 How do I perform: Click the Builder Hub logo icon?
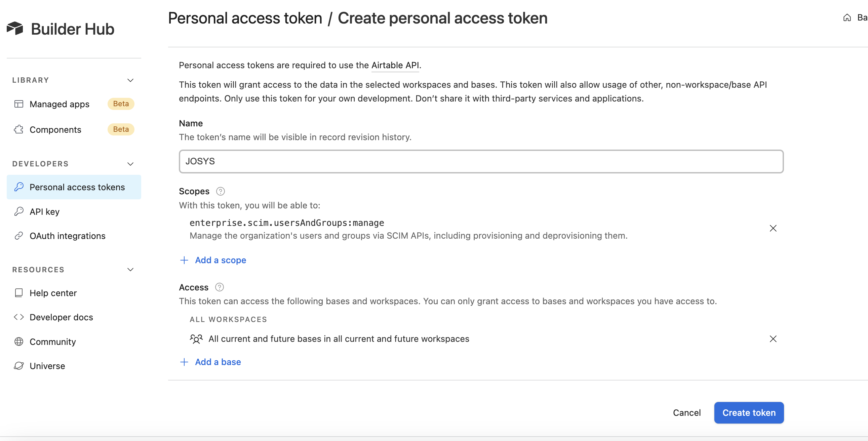[15, 28]
